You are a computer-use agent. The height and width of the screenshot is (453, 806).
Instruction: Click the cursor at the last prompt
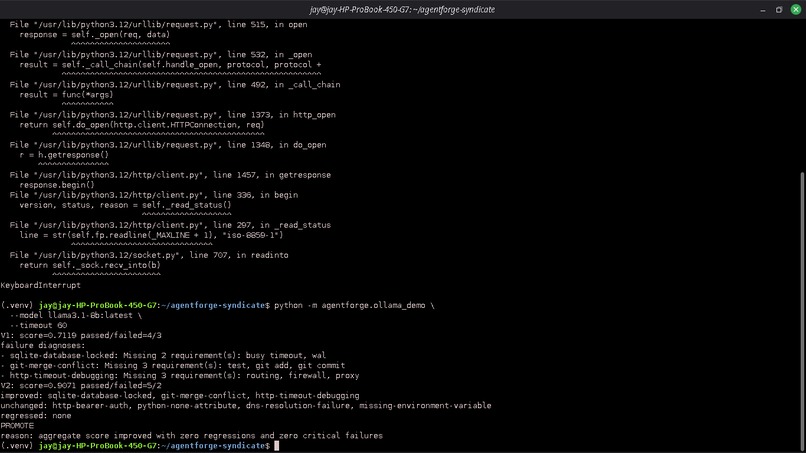pyautogui.click(x=277, y=446)
